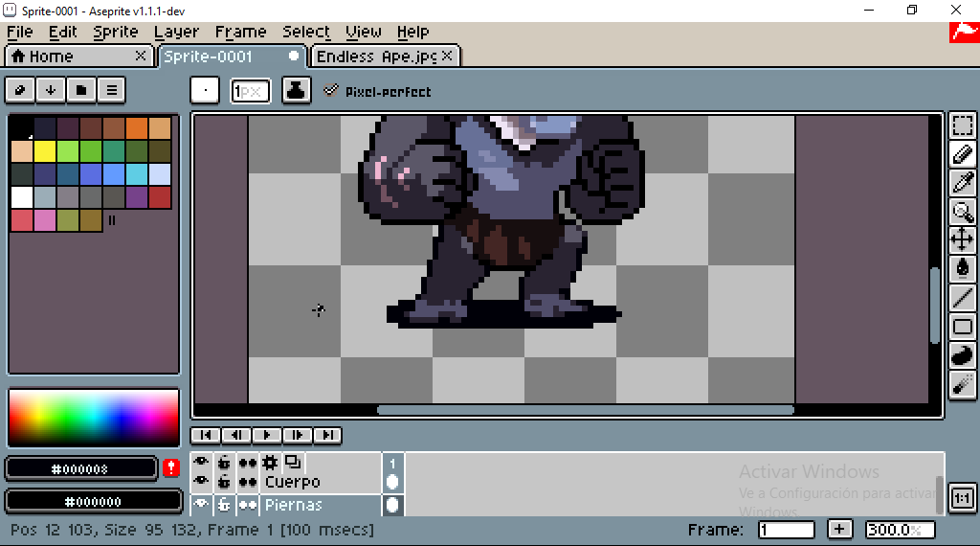Open the palette edit mode button

click(x=20, y=90)
